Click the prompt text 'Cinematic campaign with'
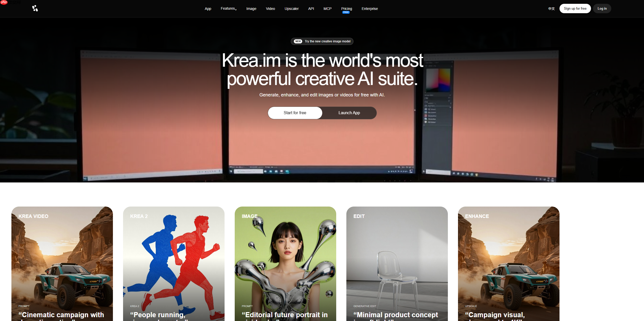This screenshot has height=321, width=644. pos(61,315)
